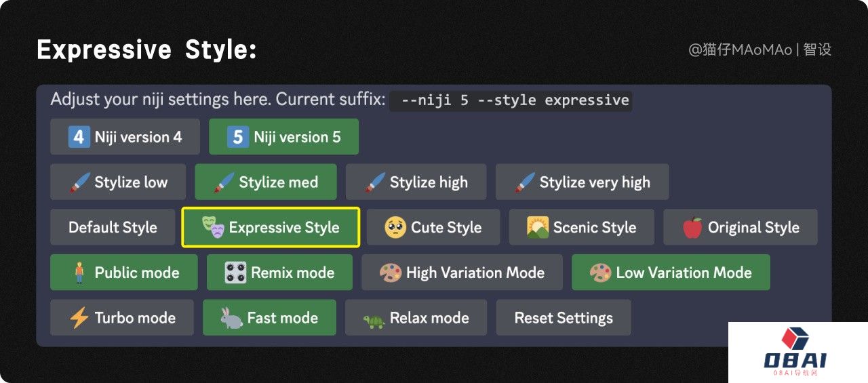Click the pleading face emoji for Cute Style
This screenshot has width=868, height=383.
395,228
